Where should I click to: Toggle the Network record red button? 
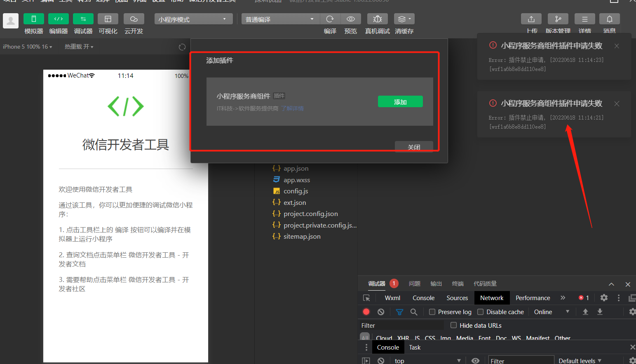pyautogui.click(x=366, y=312)
